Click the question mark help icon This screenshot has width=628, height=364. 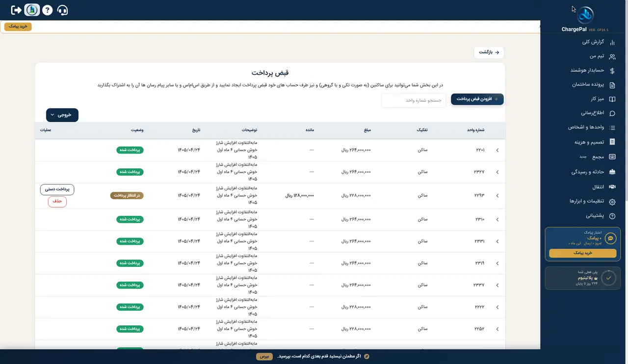click(x=47, y=10)
